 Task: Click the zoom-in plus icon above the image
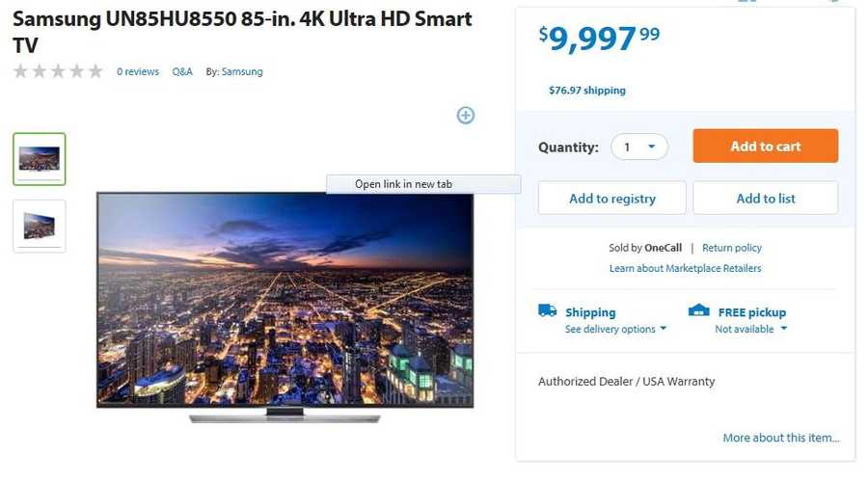point(466,115)
